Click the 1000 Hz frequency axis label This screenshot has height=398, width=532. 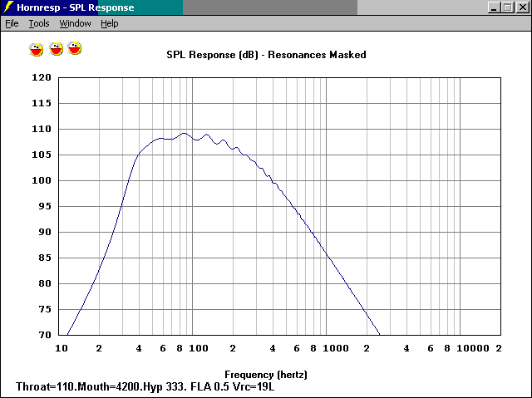click(x=336, y=348)
